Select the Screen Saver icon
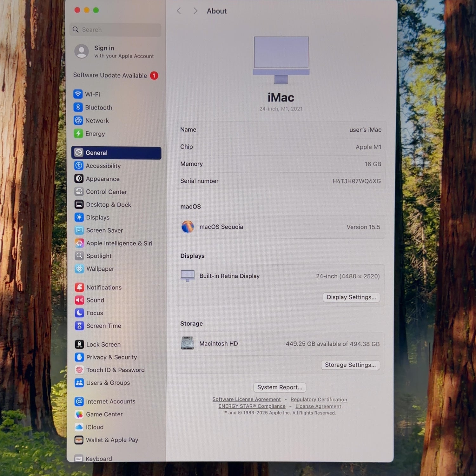The height and width of the screenshot is (476, 476). [x=79, y=230]
